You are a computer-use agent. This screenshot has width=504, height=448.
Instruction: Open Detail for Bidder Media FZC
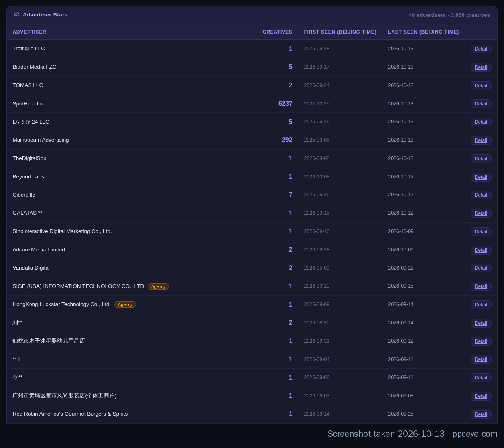point(481,67)
